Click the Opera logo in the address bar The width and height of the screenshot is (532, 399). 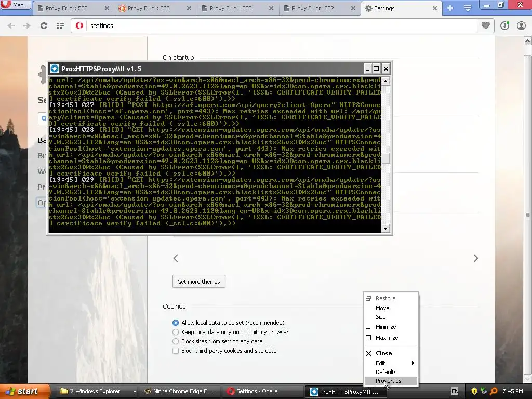coord(79,26)
